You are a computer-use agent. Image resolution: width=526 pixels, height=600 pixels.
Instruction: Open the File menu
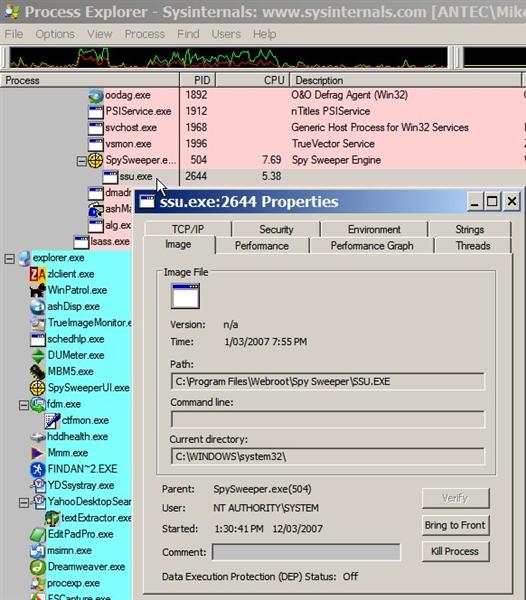(14, 34)
